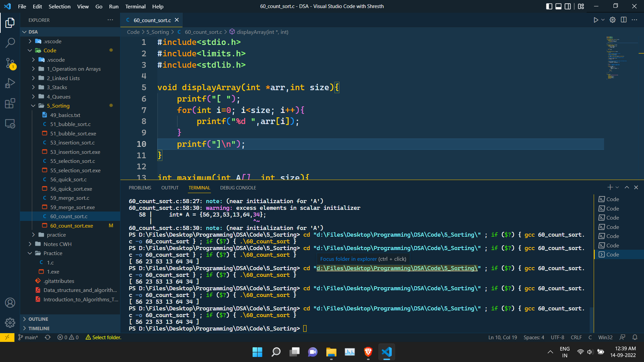The height and width of the screenshot is (362, 644).
Task: Switch to the OUTPUT tab
Action: click(x=170, y=188)
